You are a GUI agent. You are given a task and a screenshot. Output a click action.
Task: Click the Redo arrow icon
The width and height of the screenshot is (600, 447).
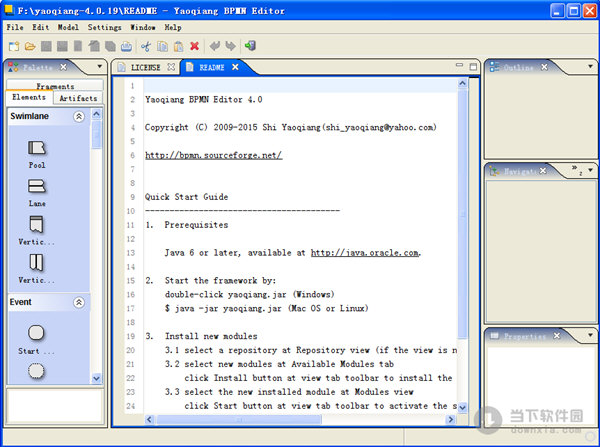pyautogui.click(x=231, y=46)
